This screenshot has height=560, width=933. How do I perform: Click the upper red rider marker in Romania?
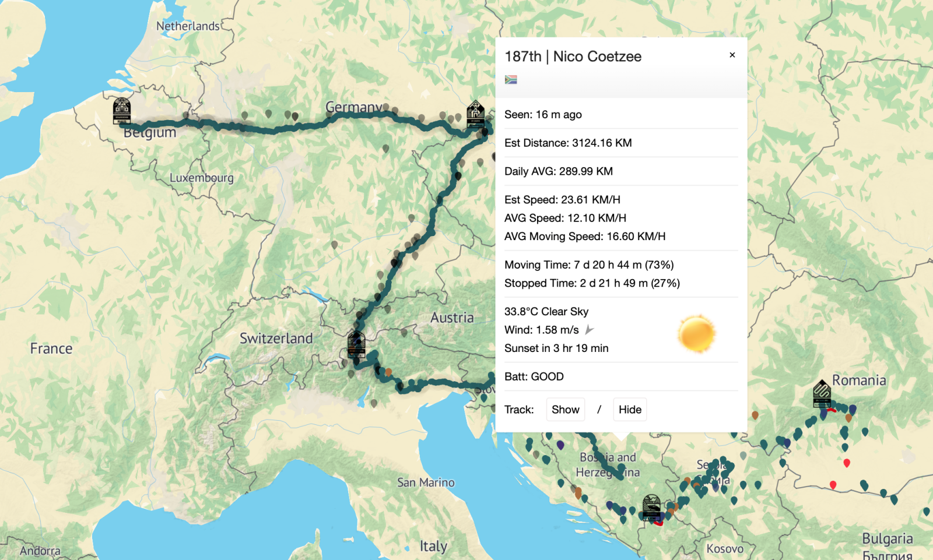[x=847, y=463]
